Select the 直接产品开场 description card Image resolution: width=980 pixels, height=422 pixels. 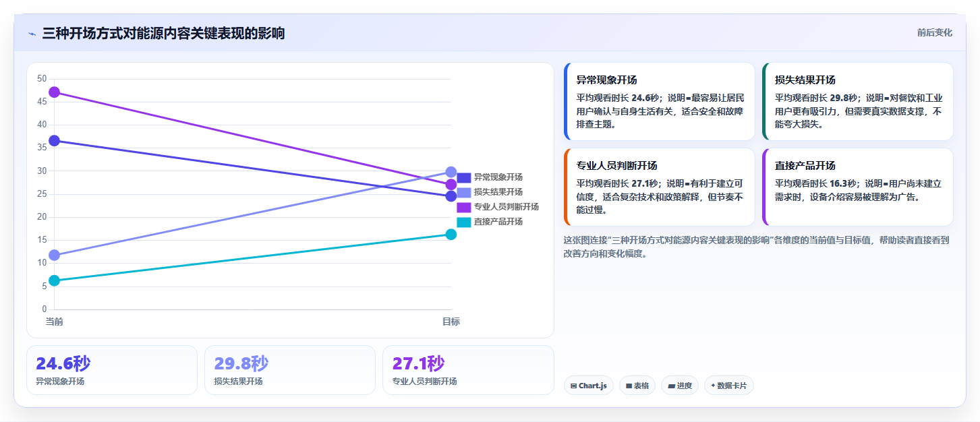(x=857, y=187)
